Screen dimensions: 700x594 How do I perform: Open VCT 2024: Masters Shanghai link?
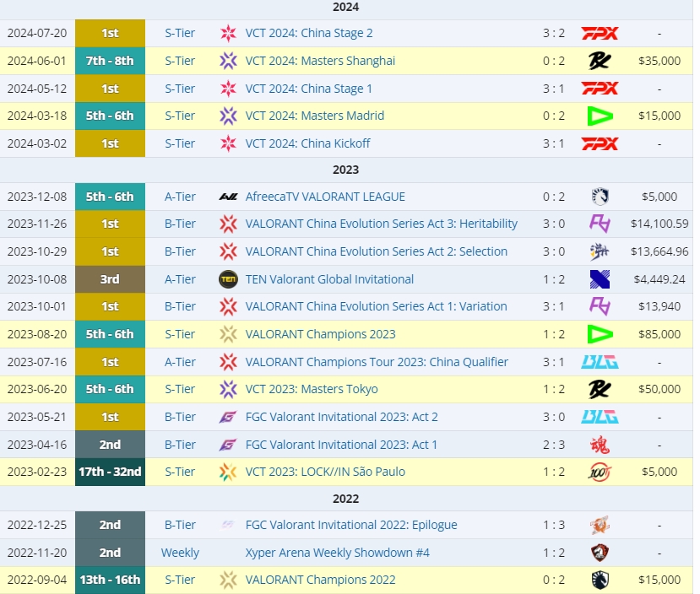[320, 61]
